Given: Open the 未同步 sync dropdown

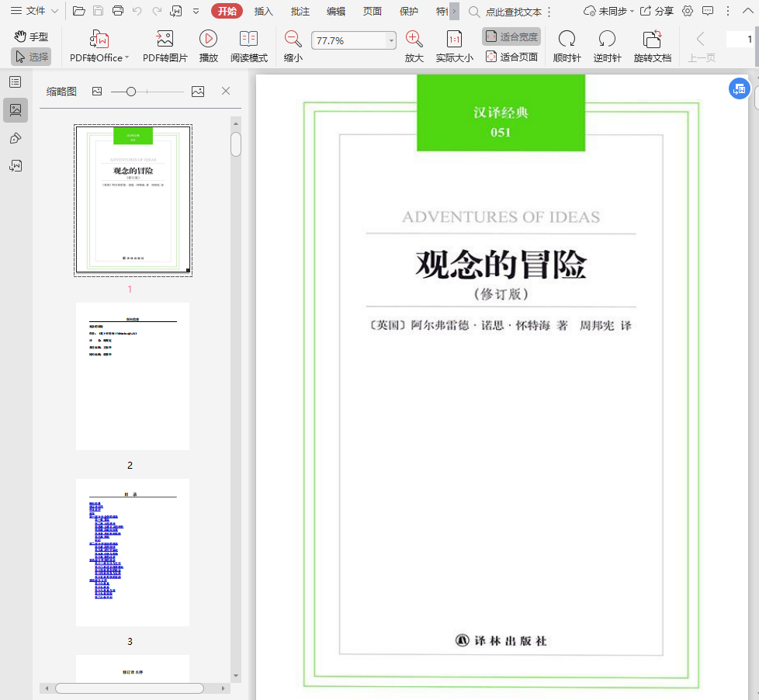Looking at the screenshot, I should point(608,11).
